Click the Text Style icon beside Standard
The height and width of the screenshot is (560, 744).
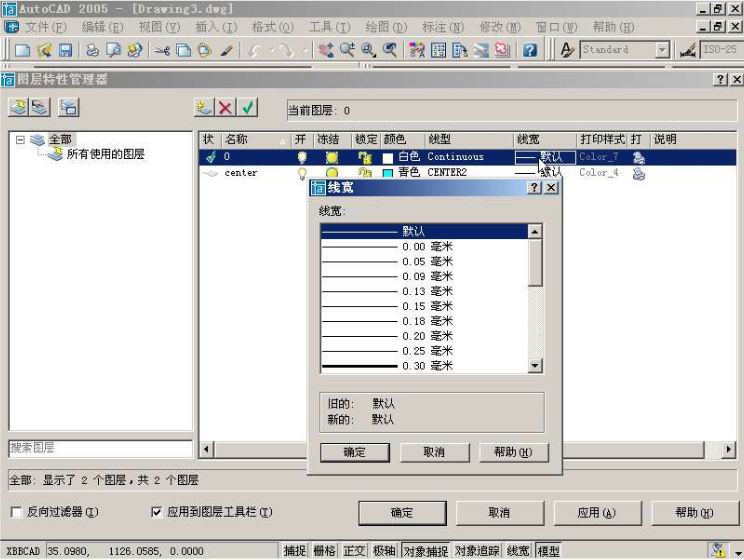[x=567, y=49]
